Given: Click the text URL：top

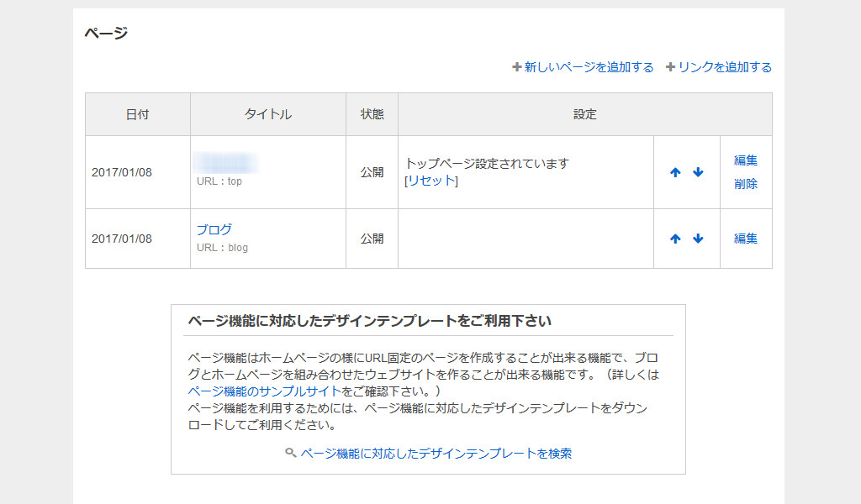Looking at the screenshot, I should [219, 181].
